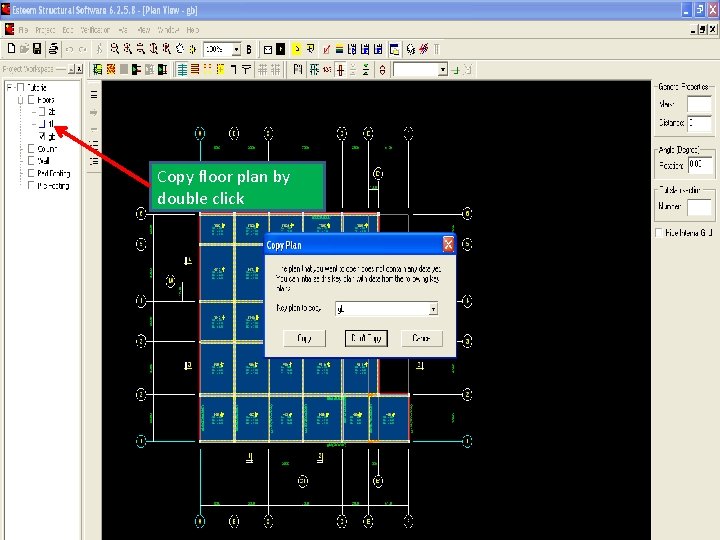Toggle the Floors checkbox in project tree
The width and height of the screenshot is (720, 540).
[x=31, y=100]
